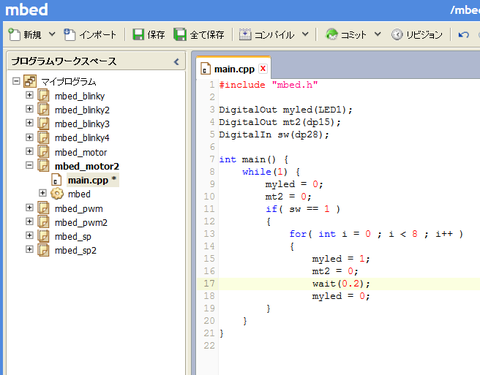Expand the mbed library node

43,193
